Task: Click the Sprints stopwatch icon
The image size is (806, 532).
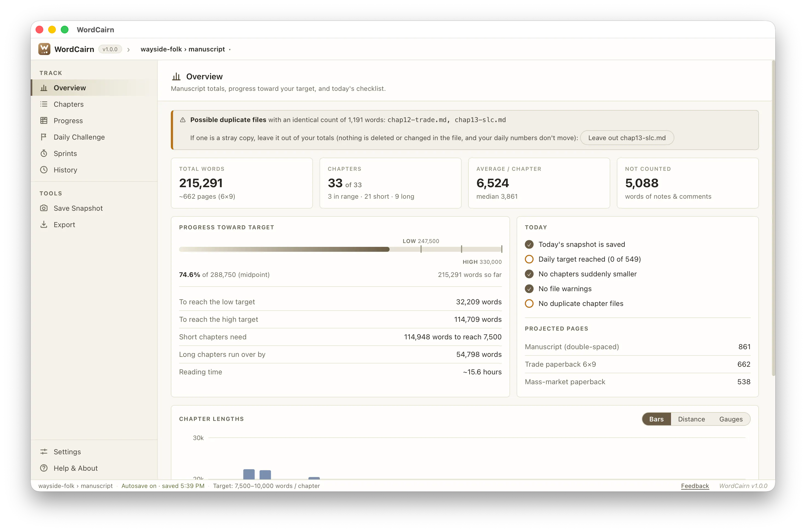Action: click(44, 153)
